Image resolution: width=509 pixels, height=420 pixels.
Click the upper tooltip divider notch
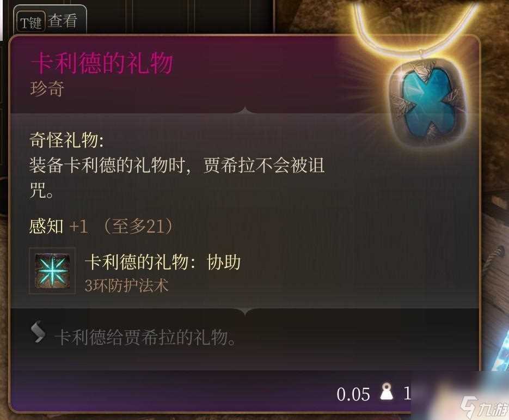point(245,110)
